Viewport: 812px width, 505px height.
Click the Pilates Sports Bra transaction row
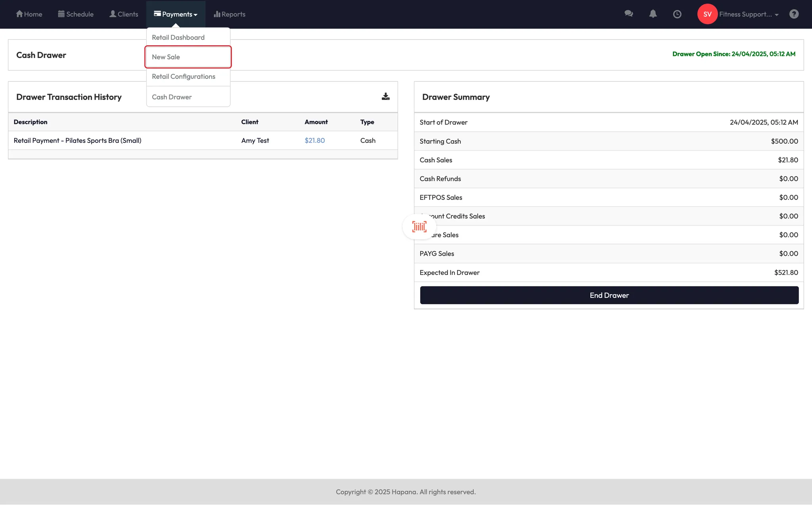[x=77, y=140]
